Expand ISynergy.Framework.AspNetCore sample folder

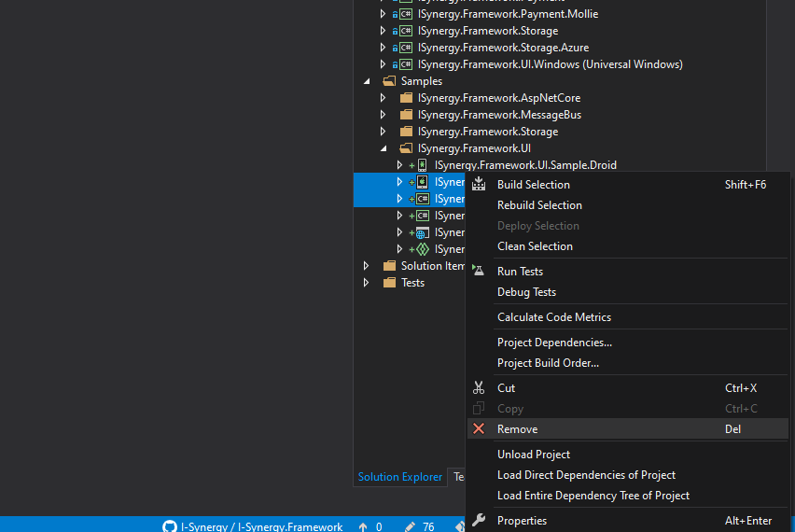[383, 98]
